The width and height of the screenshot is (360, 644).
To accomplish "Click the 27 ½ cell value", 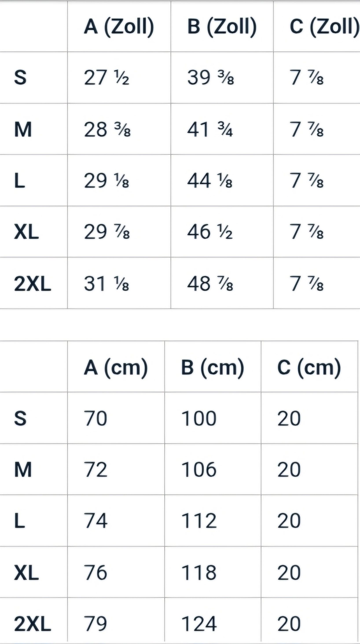I will (107, 77).
